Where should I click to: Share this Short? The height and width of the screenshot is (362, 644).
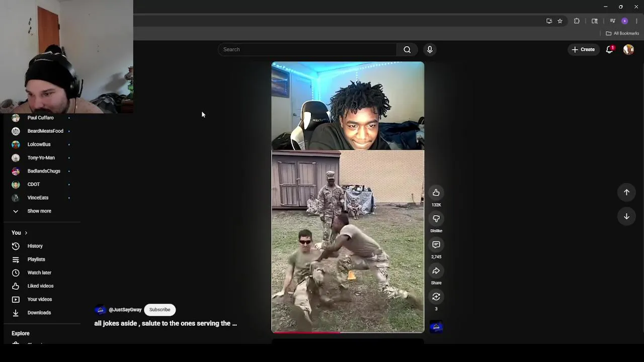tap(436, 271)
